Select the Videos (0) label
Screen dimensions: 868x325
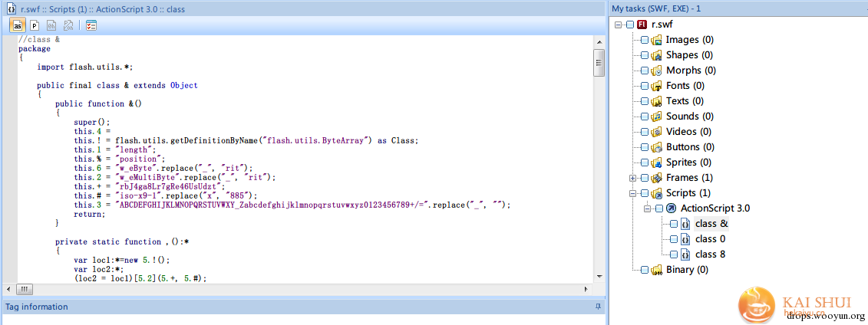(690, 132)
